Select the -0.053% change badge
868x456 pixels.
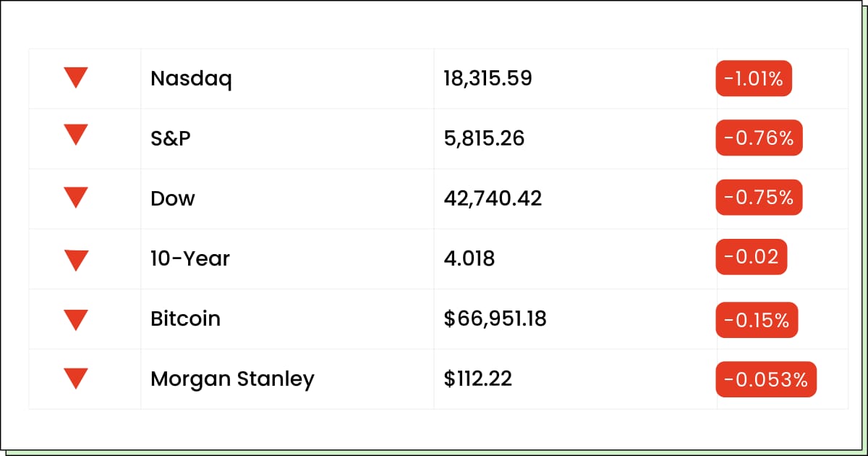pyautogui.click(x=766, y=379)
